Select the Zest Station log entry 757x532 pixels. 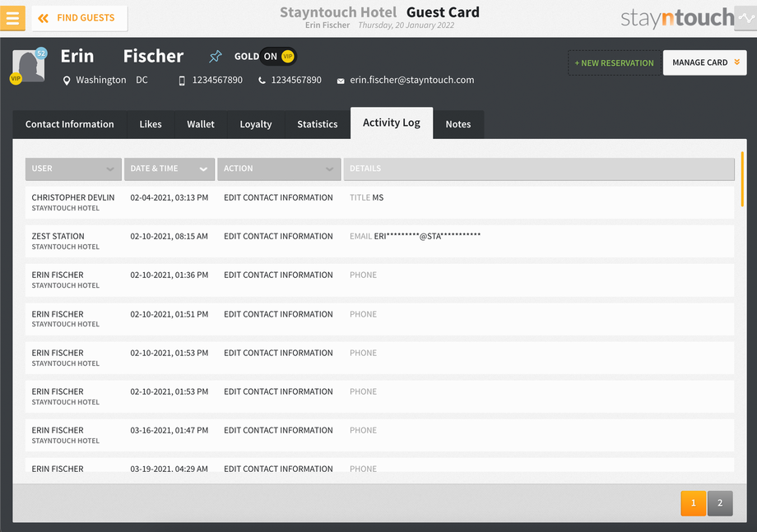point(379,241)
